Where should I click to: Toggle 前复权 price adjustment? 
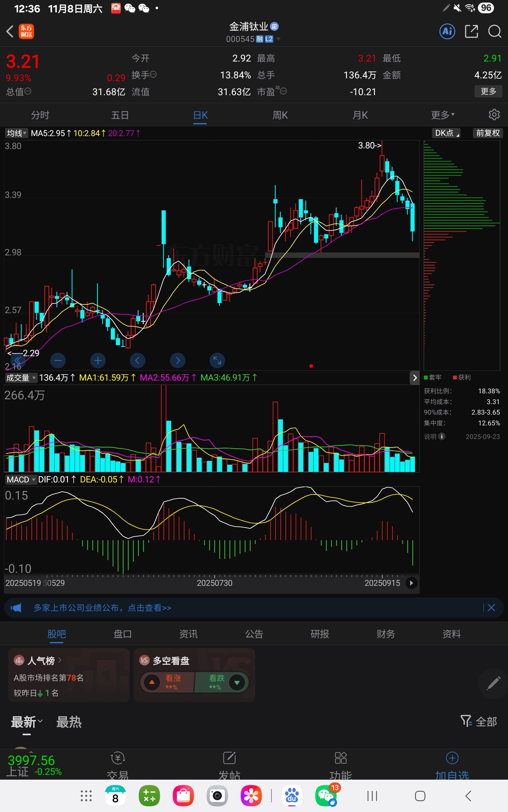pos(488,133)
